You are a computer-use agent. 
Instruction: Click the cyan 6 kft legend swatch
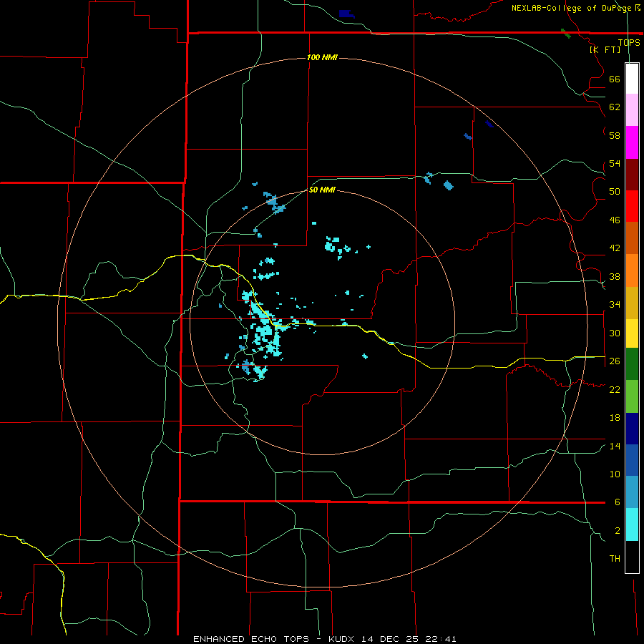pyautogui.click(x=632, y=525)
